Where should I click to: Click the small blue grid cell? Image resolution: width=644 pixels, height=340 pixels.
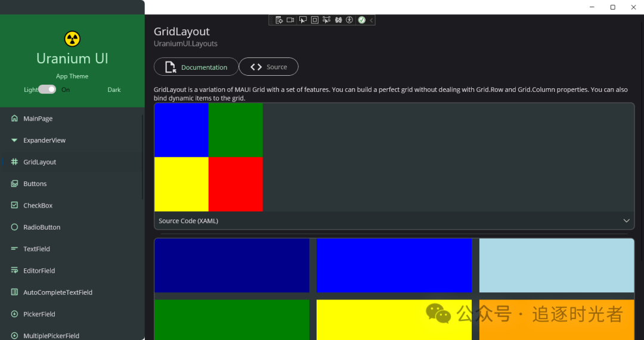[x=181, y=130]
